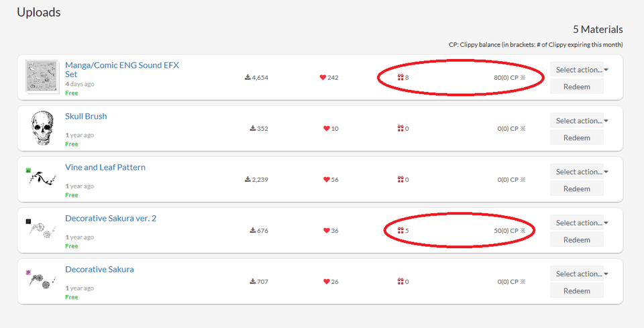This screenshot has width=644, height=328.
Task: Click the gift icon on Skull Brush row
Action: (x=400, y=129)
